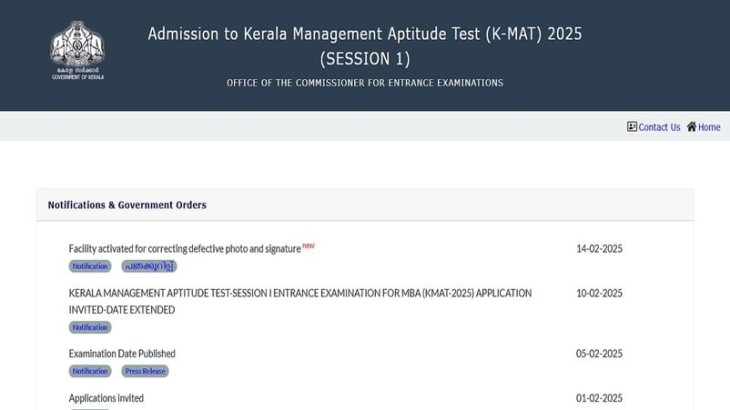Open Notification badge under Facility activated entry

[x=90, y=266]
